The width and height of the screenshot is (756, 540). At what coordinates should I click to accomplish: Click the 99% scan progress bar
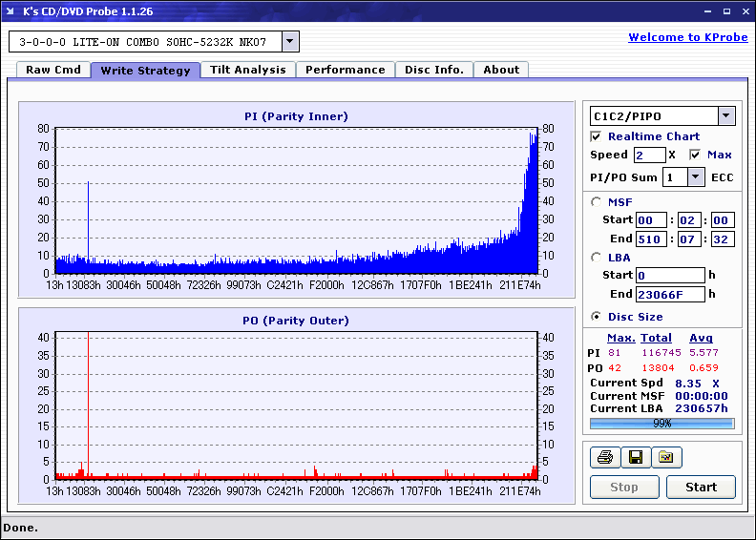tap(662, 424)
